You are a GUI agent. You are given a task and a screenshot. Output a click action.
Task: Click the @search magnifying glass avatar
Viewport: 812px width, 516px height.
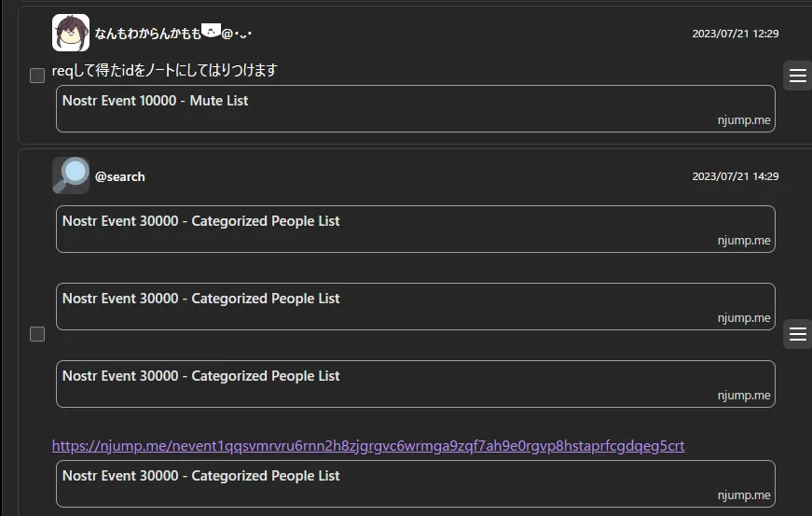tap(71, 175)
